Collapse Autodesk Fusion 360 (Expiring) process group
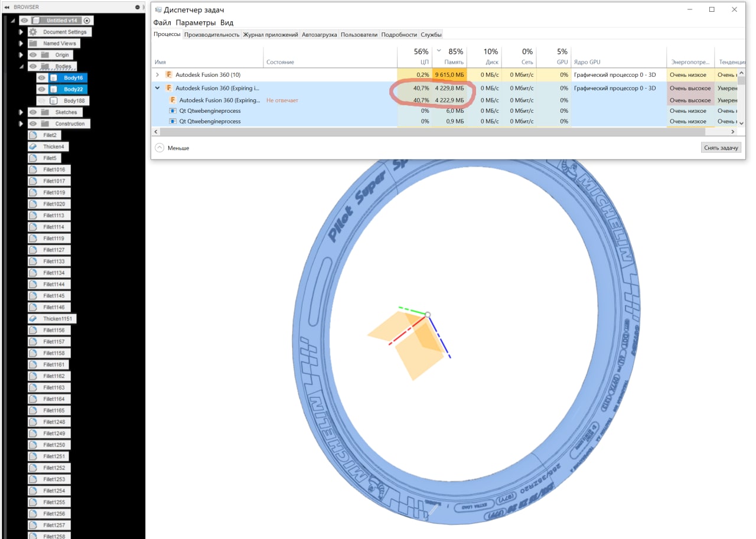This screenshot has width=756, height=539. [157, 88]
